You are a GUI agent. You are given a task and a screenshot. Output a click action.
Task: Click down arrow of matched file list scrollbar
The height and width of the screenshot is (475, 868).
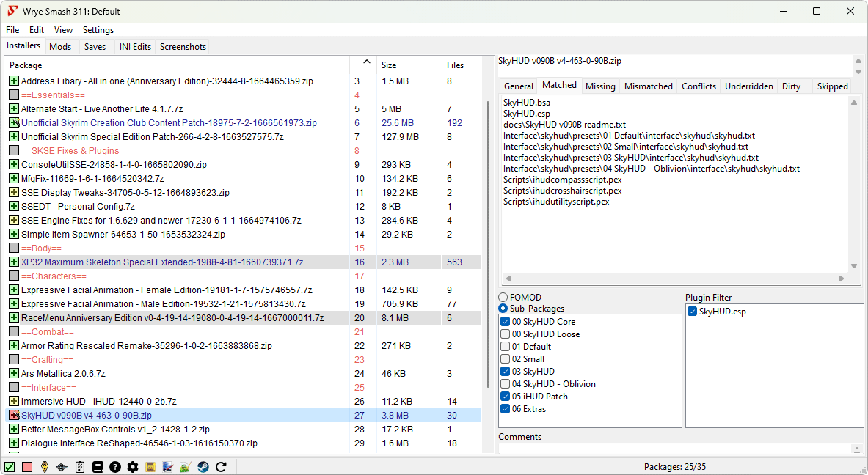[x=854, y=266]
